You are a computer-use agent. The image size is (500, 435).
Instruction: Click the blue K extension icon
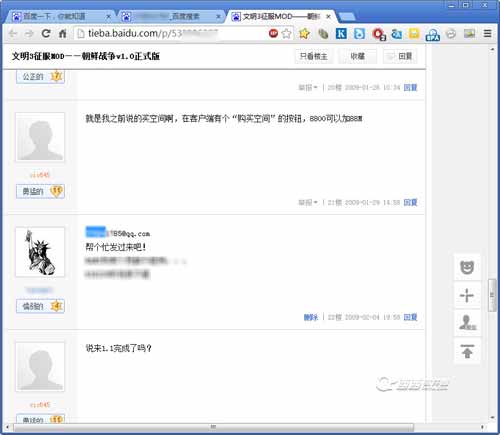coord(341,33)
